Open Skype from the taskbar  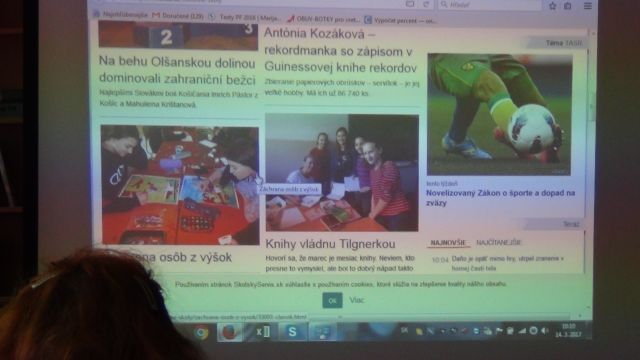point(292,331)
